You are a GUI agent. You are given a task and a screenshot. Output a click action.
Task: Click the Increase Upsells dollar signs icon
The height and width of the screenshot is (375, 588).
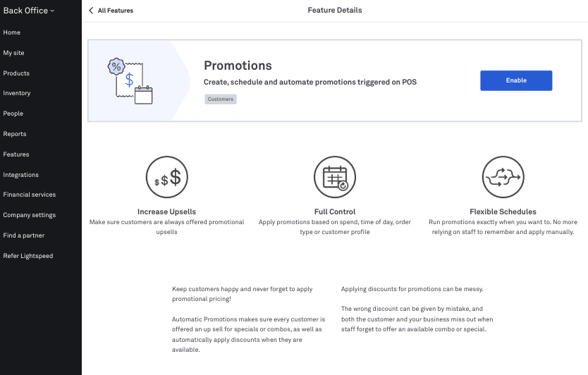click(167, 177)
